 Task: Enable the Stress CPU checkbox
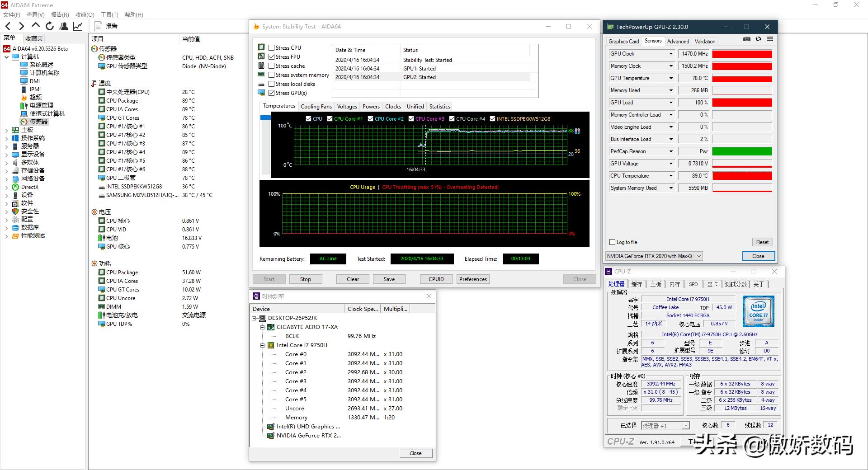pyautogui.click(x=272, y=47)
